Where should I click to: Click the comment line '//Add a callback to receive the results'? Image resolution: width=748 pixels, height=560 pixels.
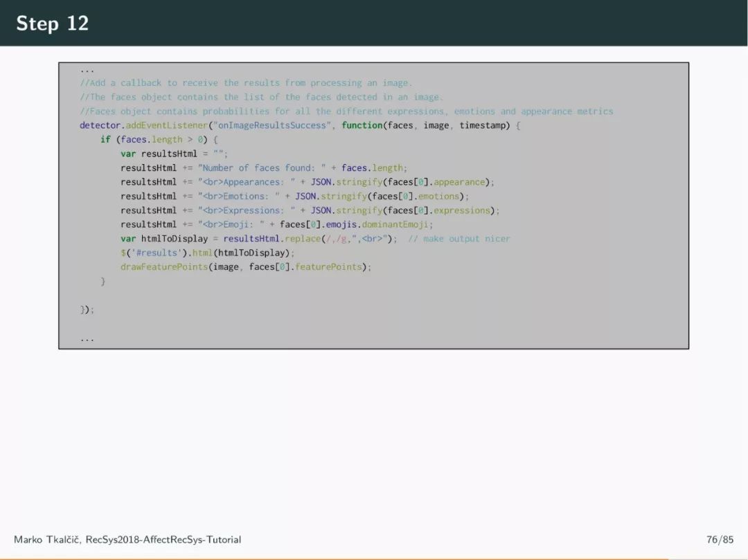(246, 83)
